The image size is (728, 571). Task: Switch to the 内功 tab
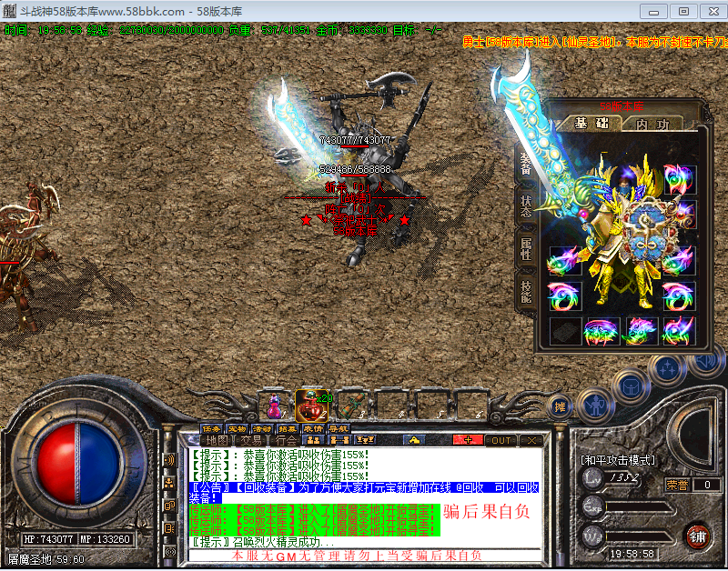652,125
